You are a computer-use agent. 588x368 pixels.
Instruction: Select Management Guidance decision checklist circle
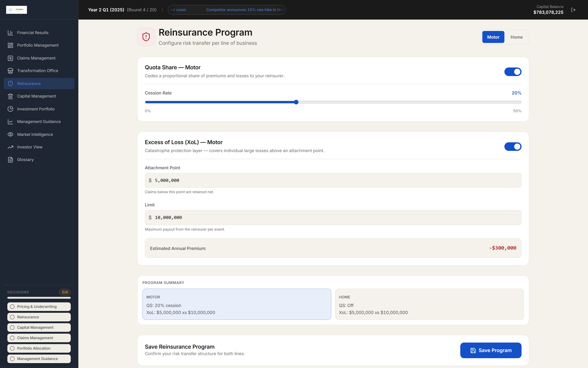click(x=12, y=359)
